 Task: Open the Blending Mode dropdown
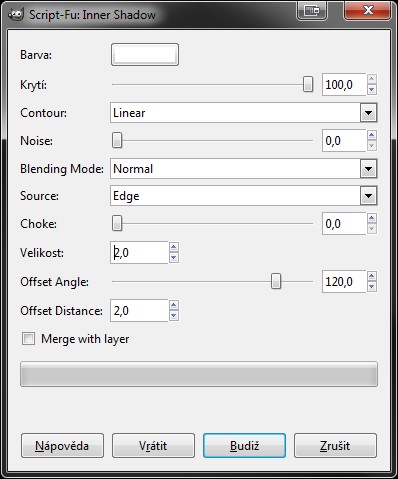244,169
